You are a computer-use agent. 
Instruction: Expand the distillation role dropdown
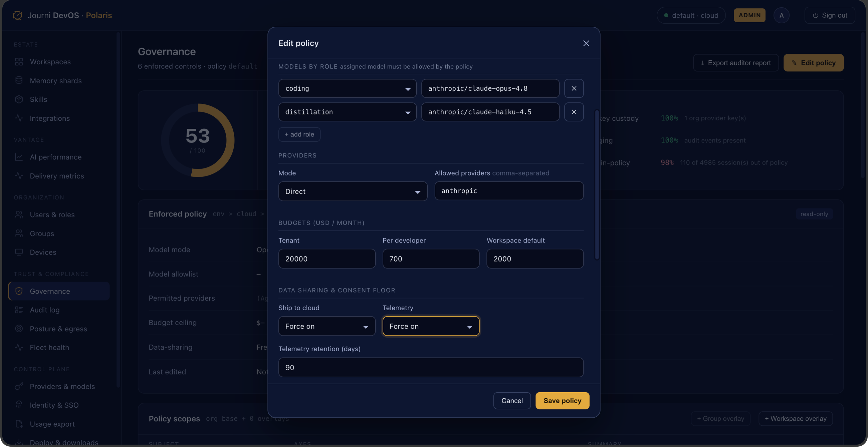click(x=348, y=112)
